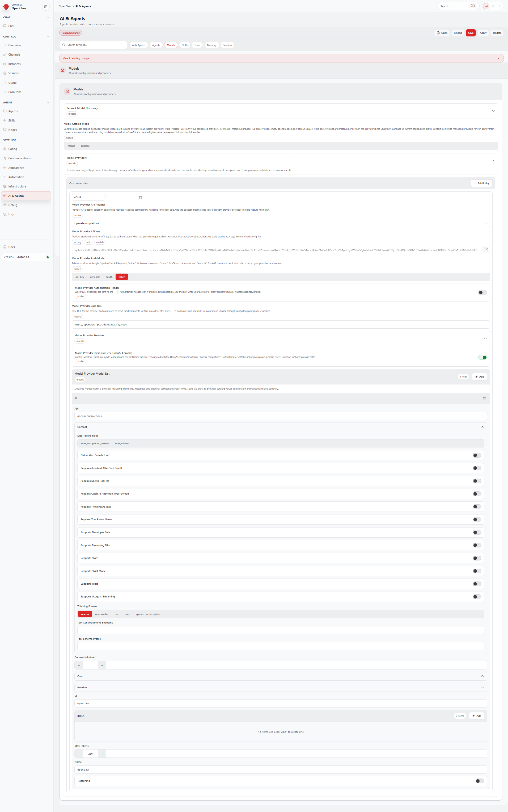Delete the ACME provider entry
The image size is (508, 812).
[x=141, y=197]
